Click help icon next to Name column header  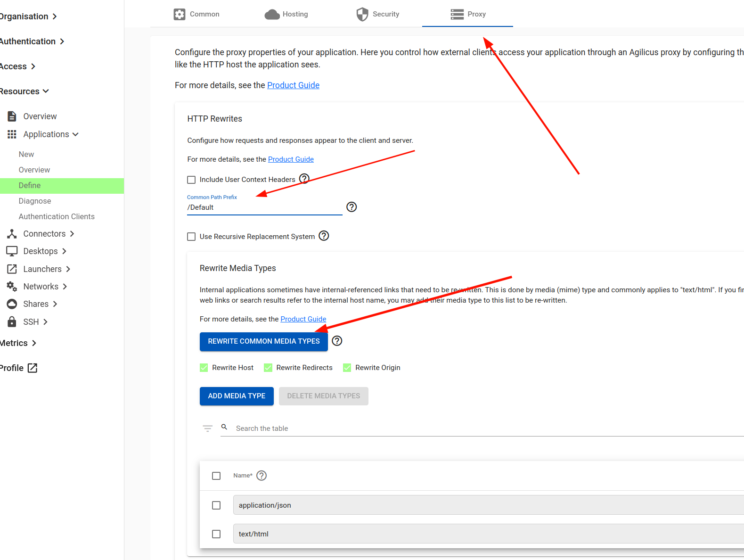click(x=262, y=476)
